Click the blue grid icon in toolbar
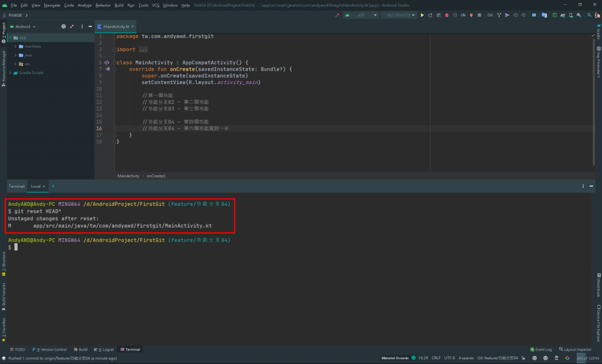 click(x=534, y=15)
